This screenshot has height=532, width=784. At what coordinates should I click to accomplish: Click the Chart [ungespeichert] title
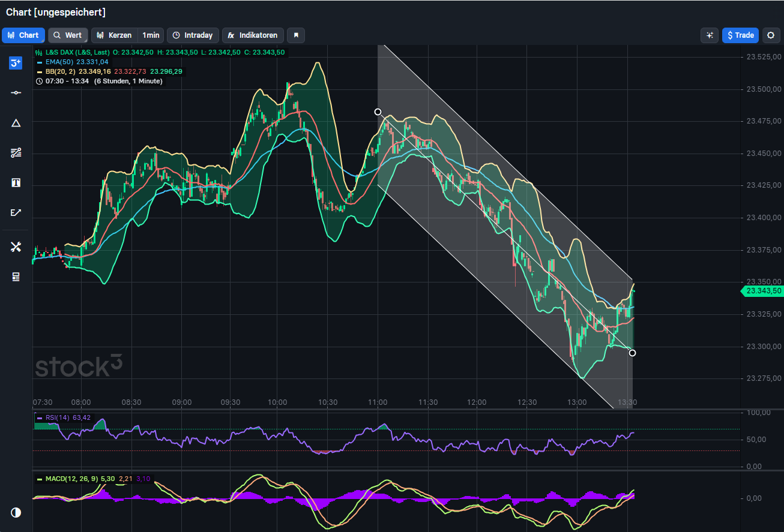(x=56, y=12)
